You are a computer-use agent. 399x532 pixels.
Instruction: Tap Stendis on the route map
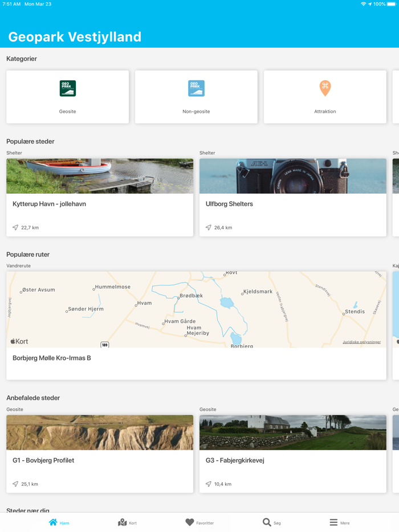click(355, 312)
